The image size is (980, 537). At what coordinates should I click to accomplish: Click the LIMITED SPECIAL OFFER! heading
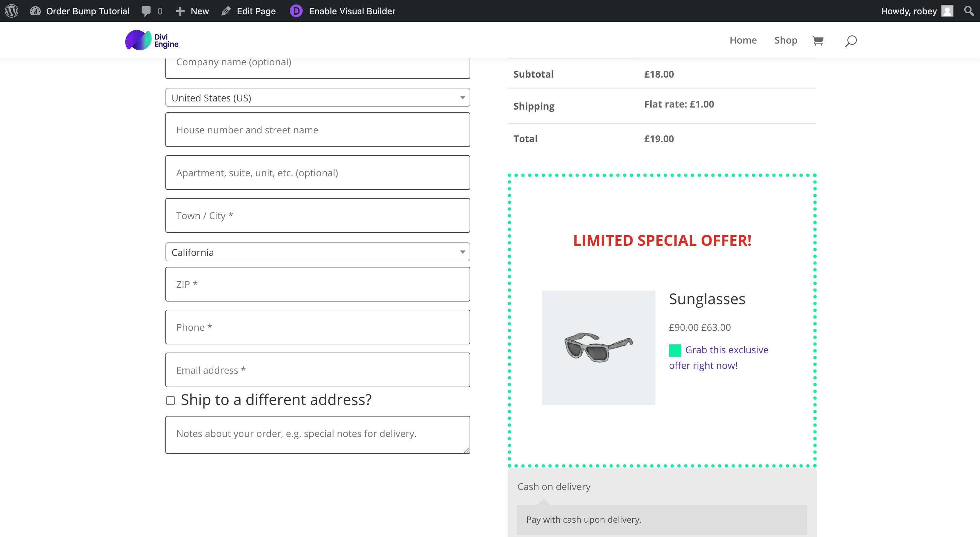(662, 241)
